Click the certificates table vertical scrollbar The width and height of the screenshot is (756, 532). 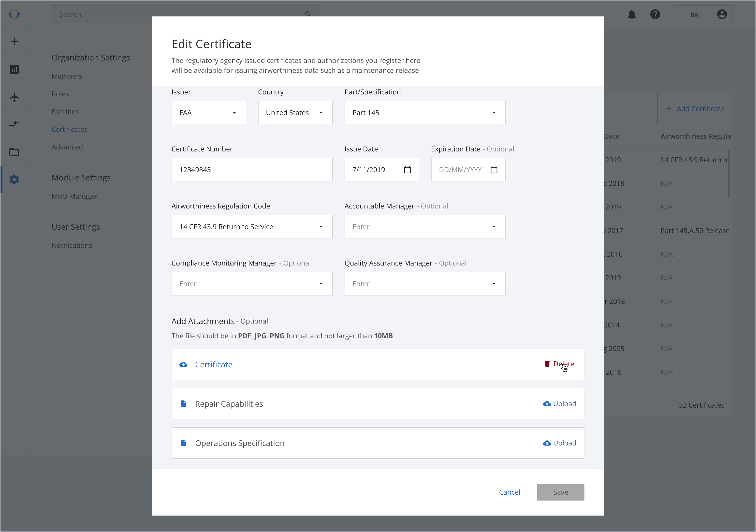[729, 174]
